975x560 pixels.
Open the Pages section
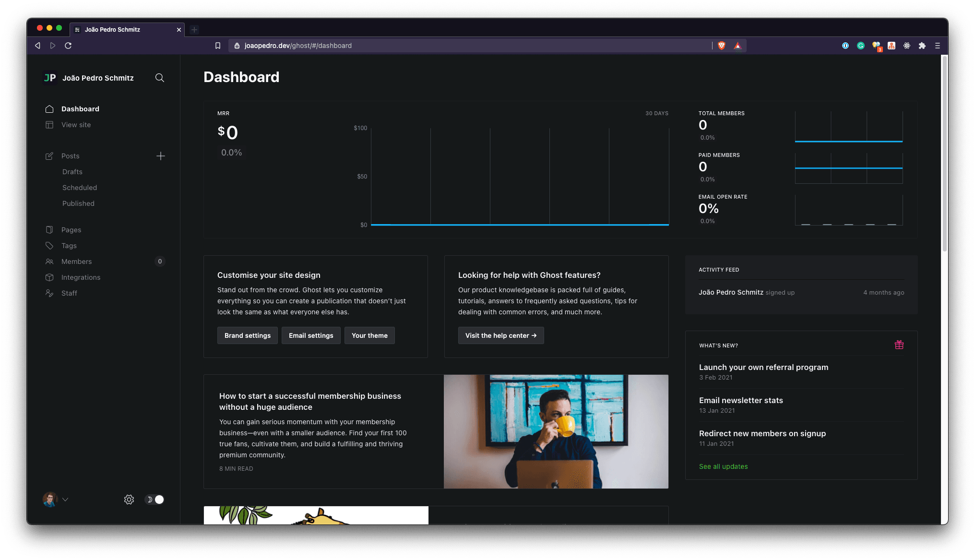71,229
